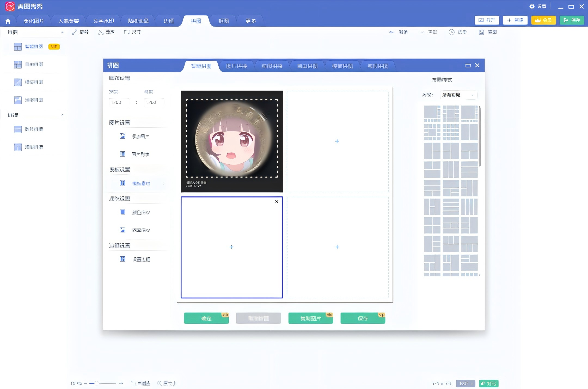
Task: Click the zoom slider handle
Action: coord(97,384)
